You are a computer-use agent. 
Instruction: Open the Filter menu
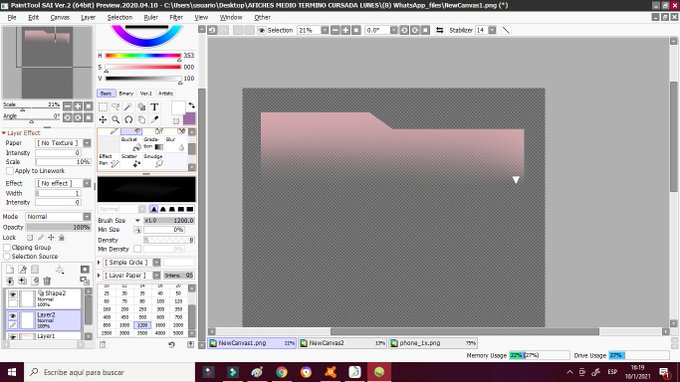coord(176,17)
